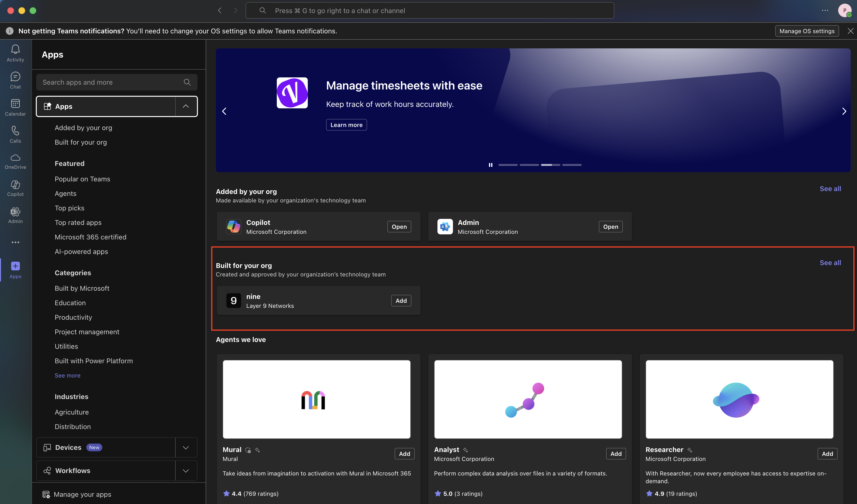Open the Mural thumbnail
857x504 pixels.
[x=316, y=399]
